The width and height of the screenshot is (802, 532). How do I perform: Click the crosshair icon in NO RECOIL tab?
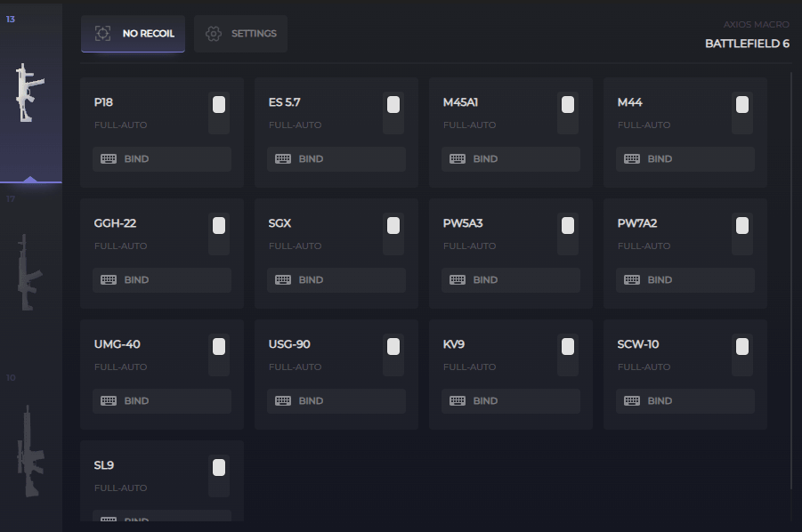(102, 34)
